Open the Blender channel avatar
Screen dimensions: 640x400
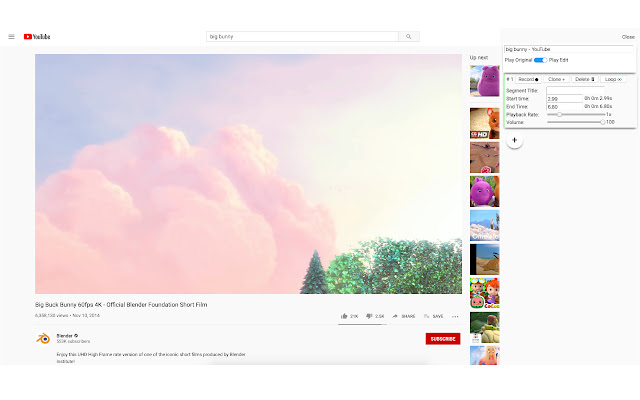[43, 338]
